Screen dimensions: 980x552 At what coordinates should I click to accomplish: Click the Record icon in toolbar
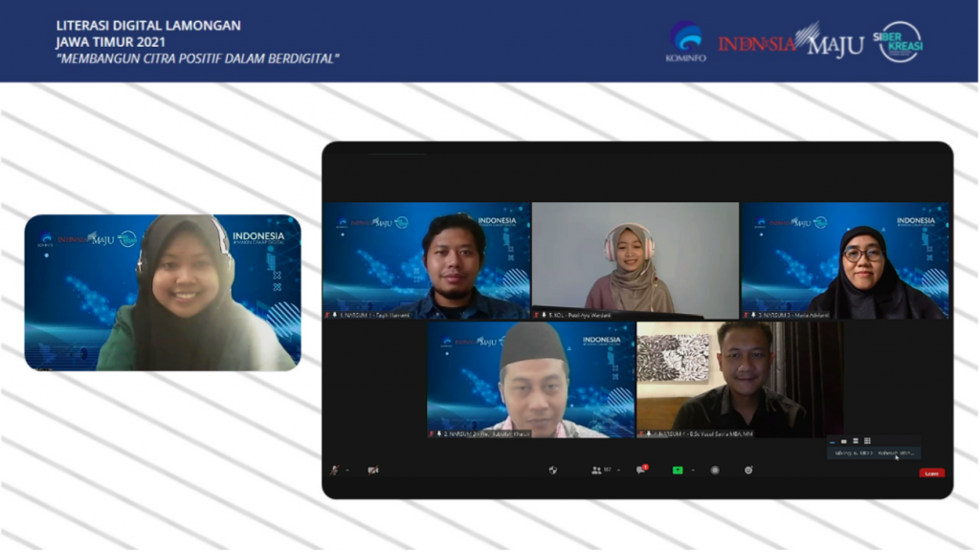714,470
